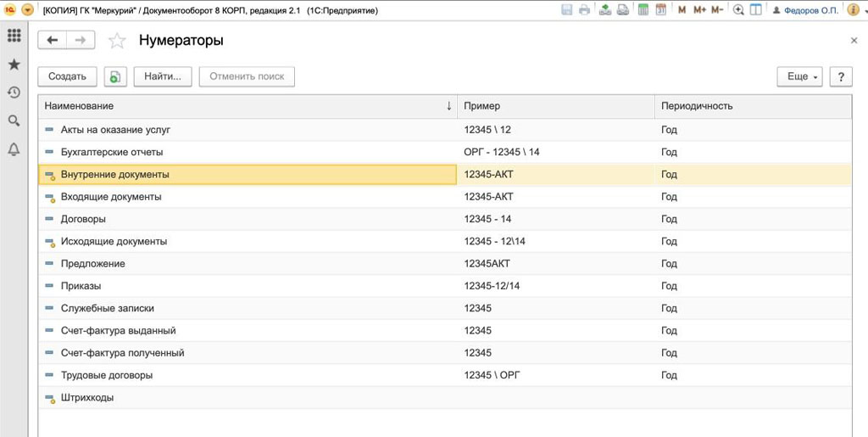The width and height of the screenshot is (868, 437).
Task: Go back using the left arrow
Action: [53, 41]
